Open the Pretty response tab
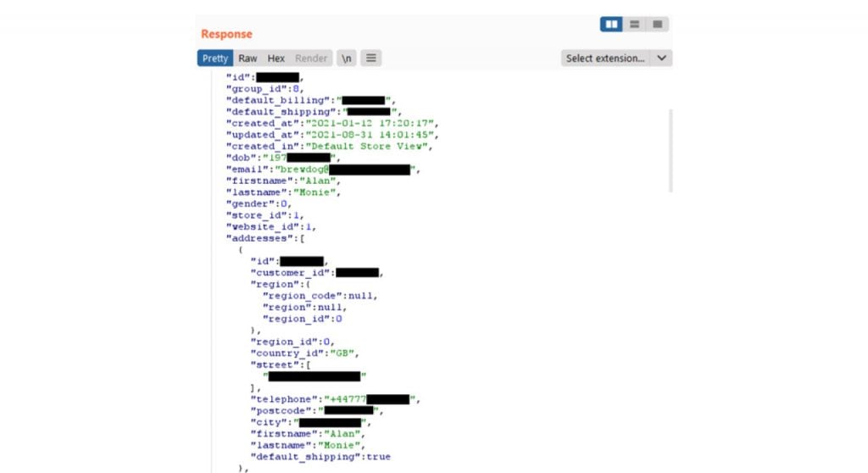This screenshot has height=473, width=868. [214, 58]
